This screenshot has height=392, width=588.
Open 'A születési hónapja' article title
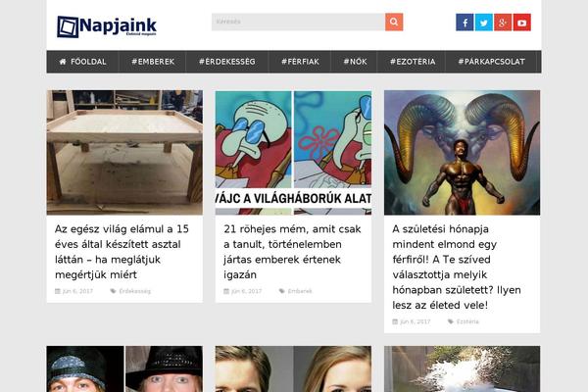(x=457, y=268)
